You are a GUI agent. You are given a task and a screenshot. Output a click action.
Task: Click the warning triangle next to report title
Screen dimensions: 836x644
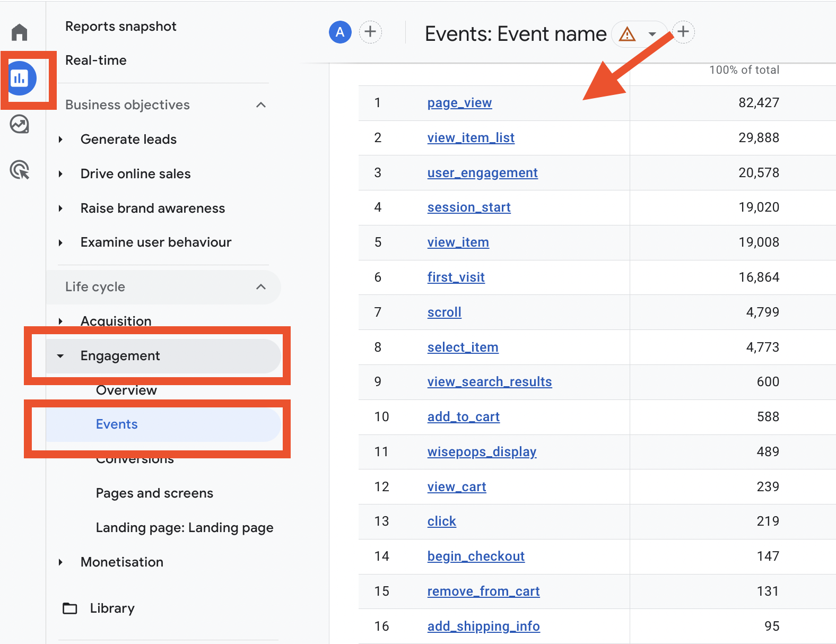coord(627,34)
